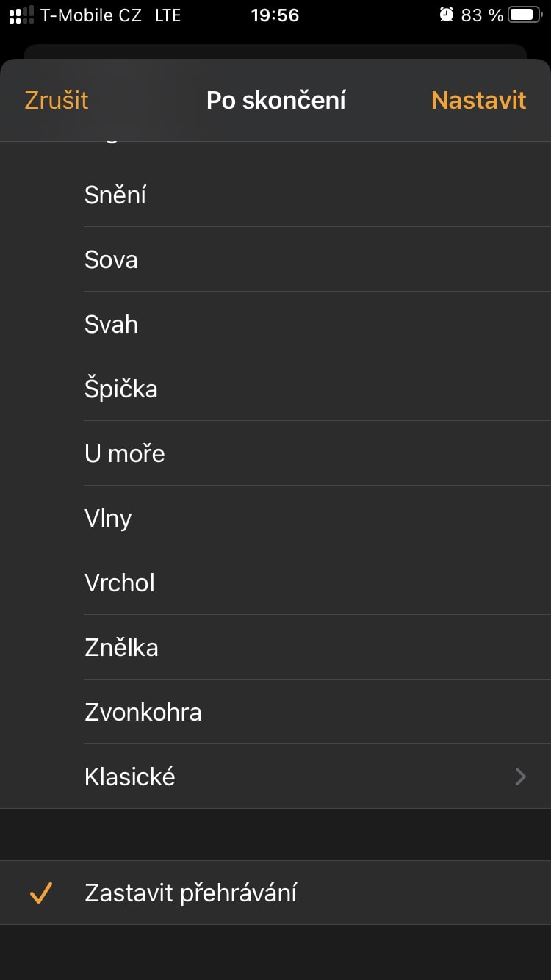Tap the battery icon in status bar
This screenshot has height=980, width=551.
coord(525,15)
